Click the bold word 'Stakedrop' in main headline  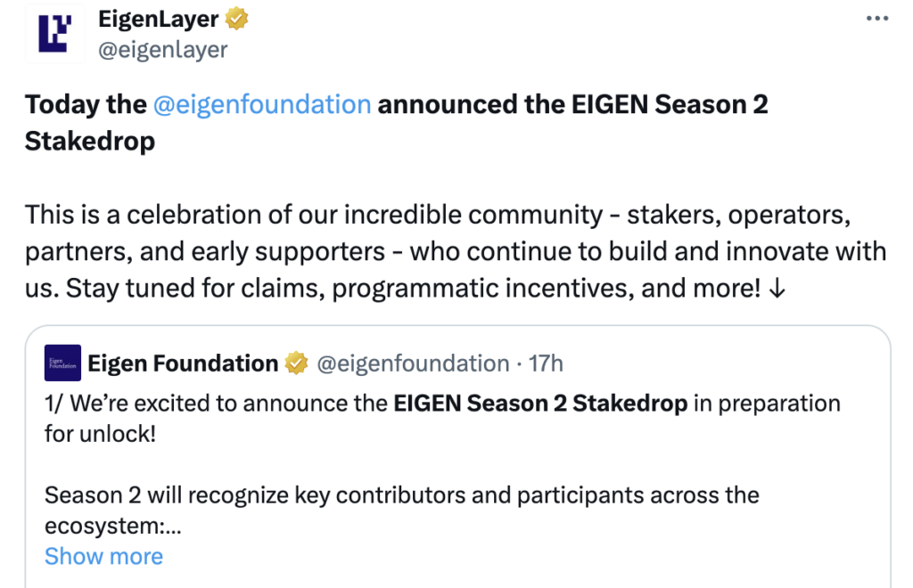[x=90, y=142]
